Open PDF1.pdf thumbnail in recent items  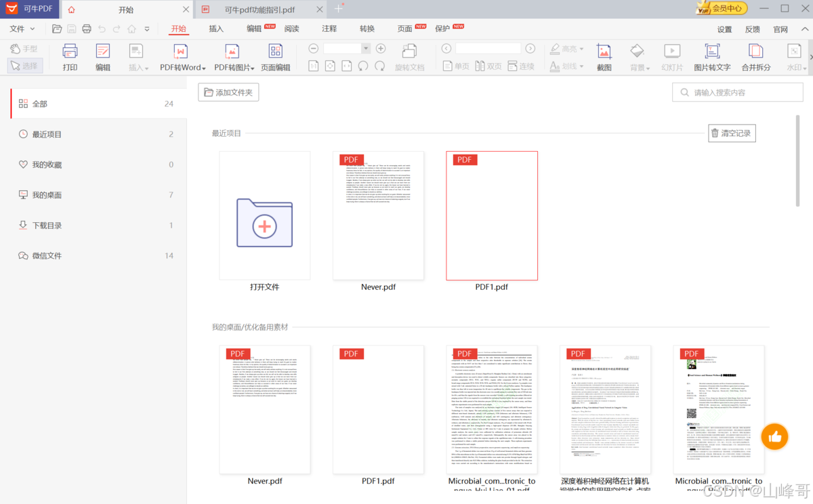click(492, 215)
